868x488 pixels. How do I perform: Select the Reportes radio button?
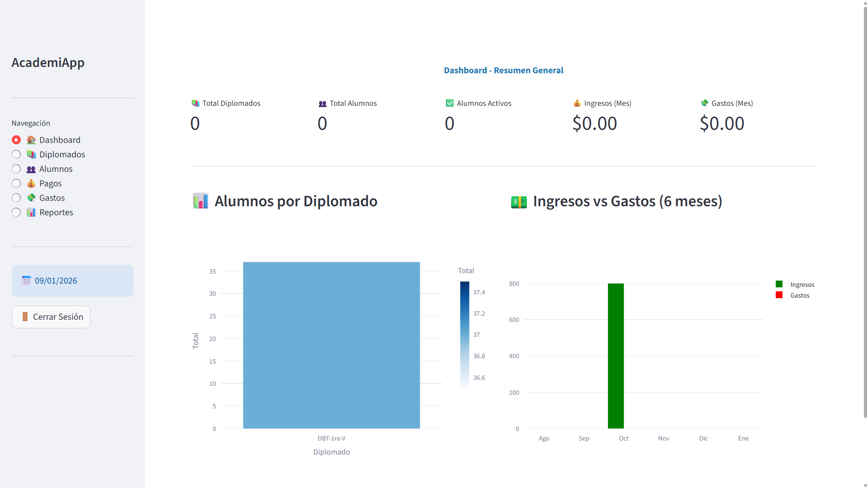pos(16,212)
